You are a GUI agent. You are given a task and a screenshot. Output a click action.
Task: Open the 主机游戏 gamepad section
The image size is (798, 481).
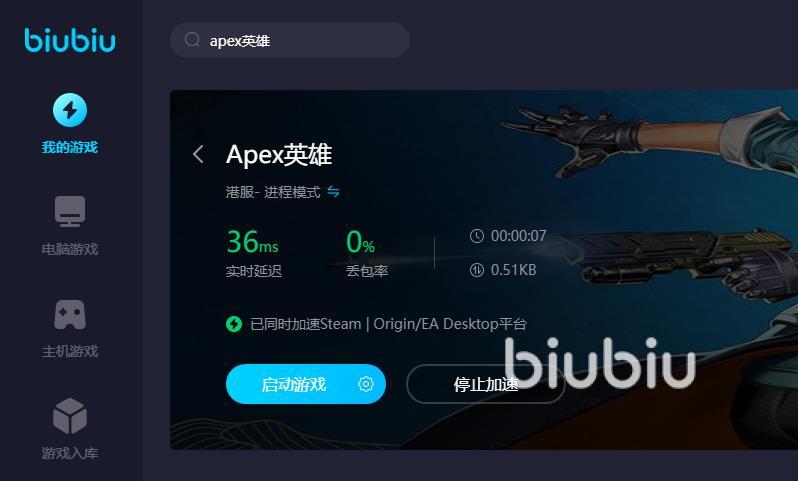click(70, 328)
